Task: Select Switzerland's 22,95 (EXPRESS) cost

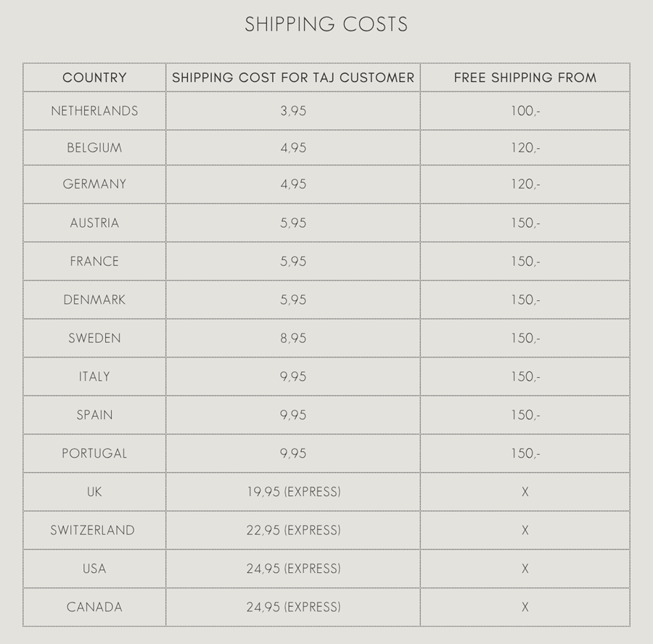Action: (293, 530)
